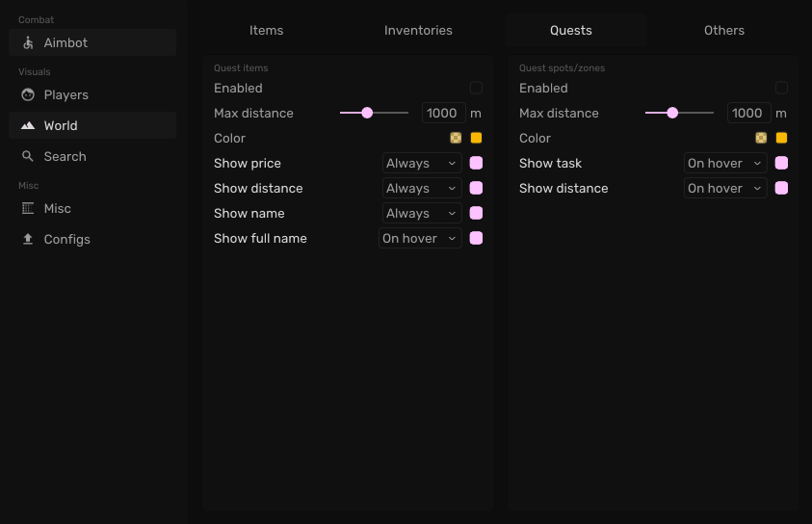Screen dimensions: 812x524
Task: Open the Show price dropdown
Action: [422, 164]
